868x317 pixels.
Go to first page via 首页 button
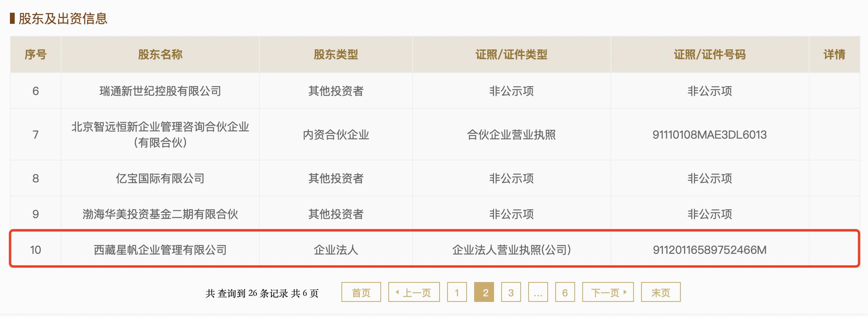[361, 292]
